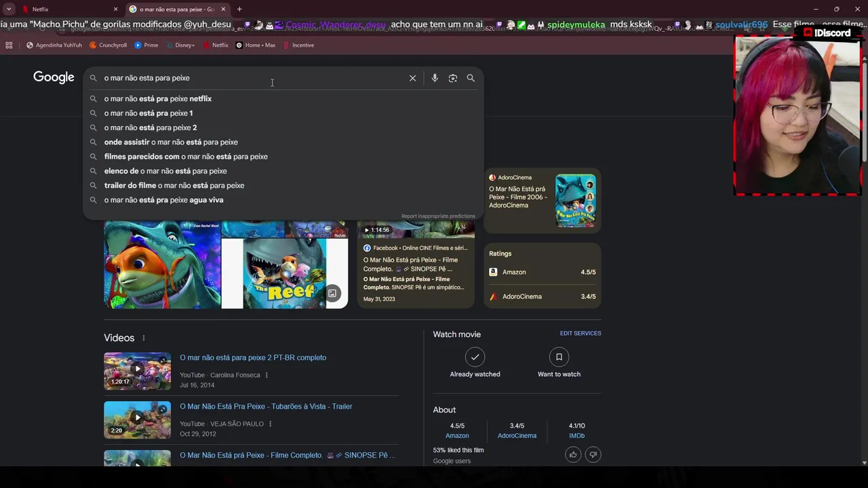
Task: Clear the search box with the X icon
Action: point(412,78)
